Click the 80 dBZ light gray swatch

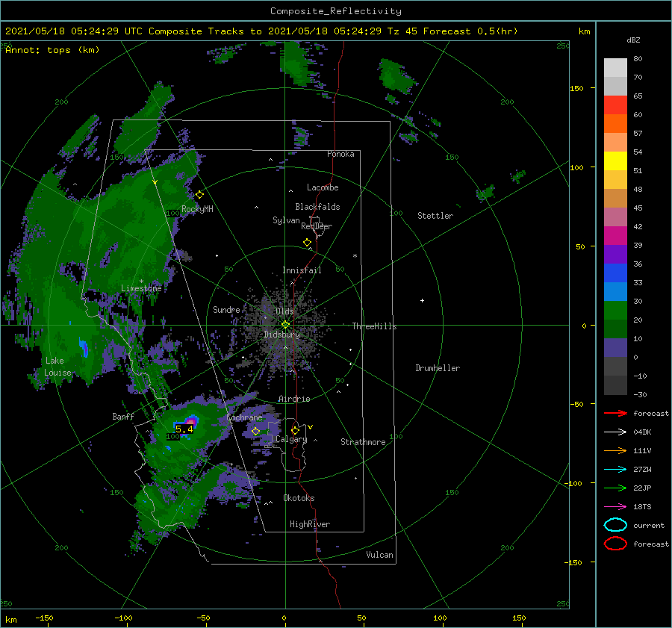click(615, 68)
